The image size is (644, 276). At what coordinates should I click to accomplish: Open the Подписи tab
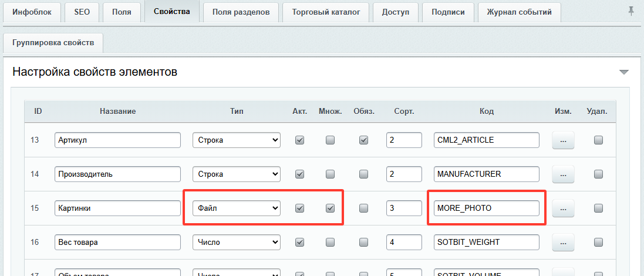[448, 12]
